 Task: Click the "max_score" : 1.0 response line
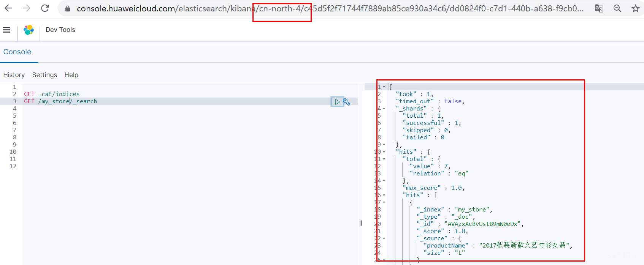[433, 188]
